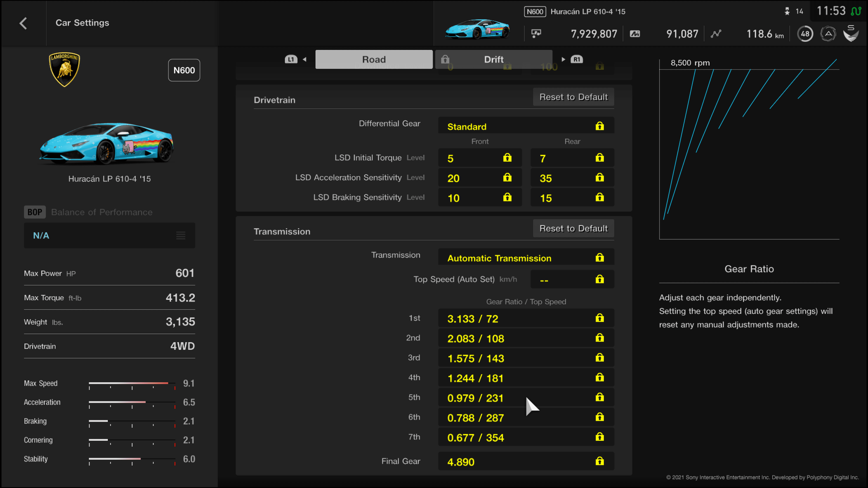Click the level 48 circle badge
This screenshot has height=488, width=868.
[805, 34]
